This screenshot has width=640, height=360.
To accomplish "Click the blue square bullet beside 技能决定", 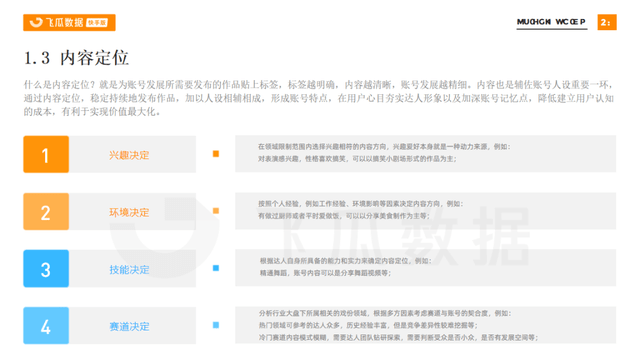I will tap(216, 268).
